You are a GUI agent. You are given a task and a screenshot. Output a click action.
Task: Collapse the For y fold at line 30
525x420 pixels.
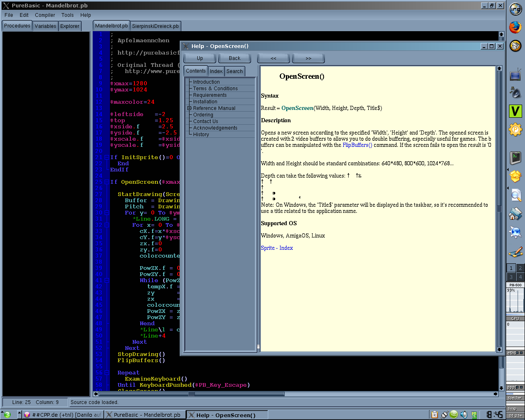click(x=107, y=213)
